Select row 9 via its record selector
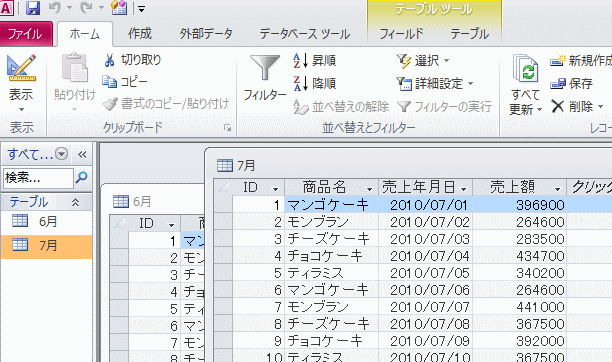 click(x=223, y=341)
